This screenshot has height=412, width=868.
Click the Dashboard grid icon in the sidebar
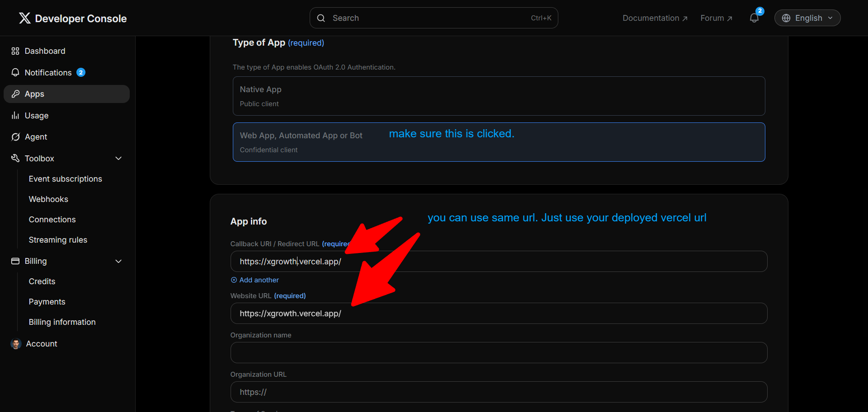pyautogui.click(x=15, y=51)
